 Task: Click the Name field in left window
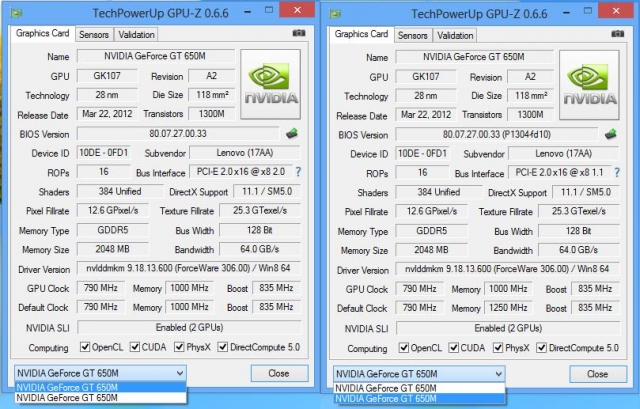point(156,56)
